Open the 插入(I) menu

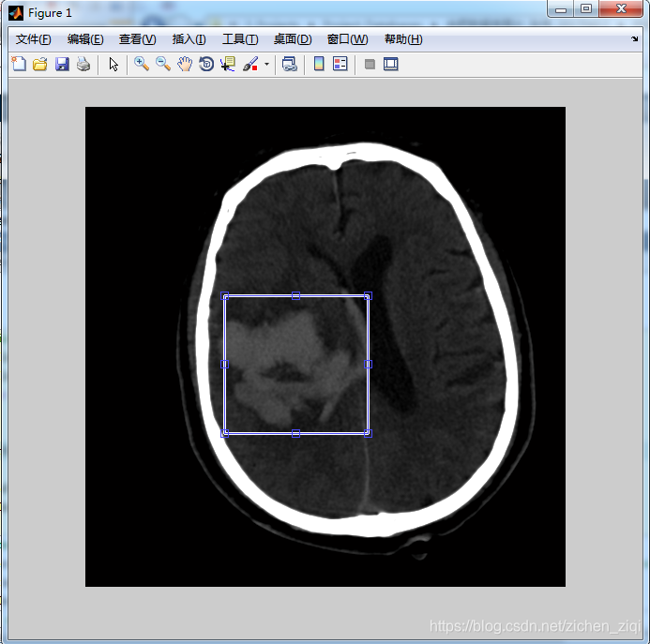[x=189, y=39]
